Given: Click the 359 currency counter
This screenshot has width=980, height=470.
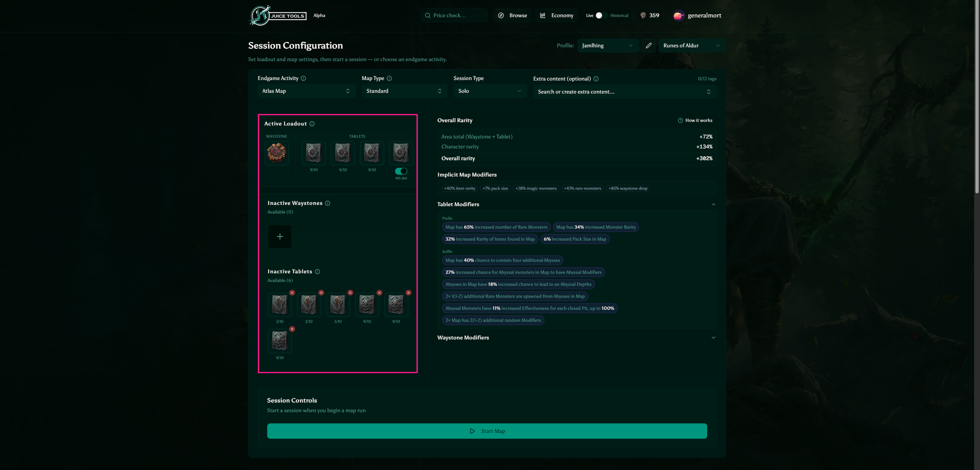Looking at the screenshot, I should (x=649, y=16).
